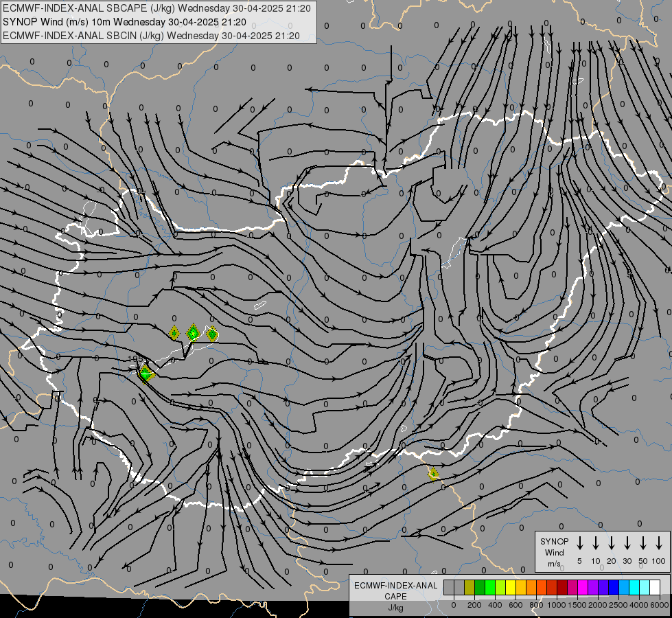Pick the cyan swatch before 4000 J/kg
The width and height of the screenshot is (672, 618).
coord(634,588)
